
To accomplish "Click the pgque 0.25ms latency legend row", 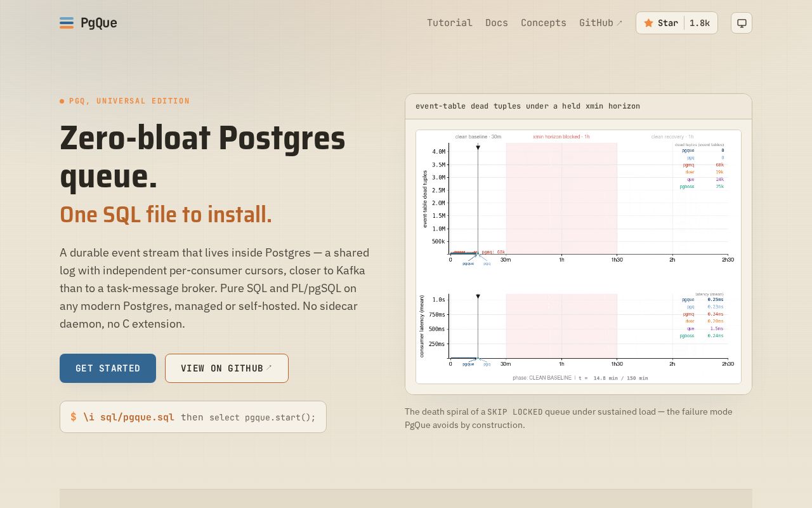I will (x=702, y=300).
